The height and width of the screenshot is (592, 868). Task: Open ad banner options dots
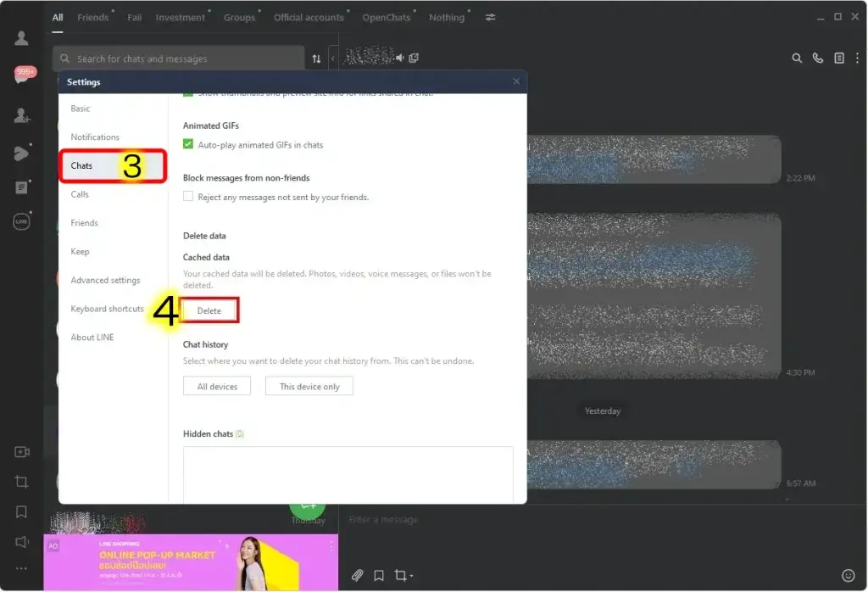tap(331, 546)
